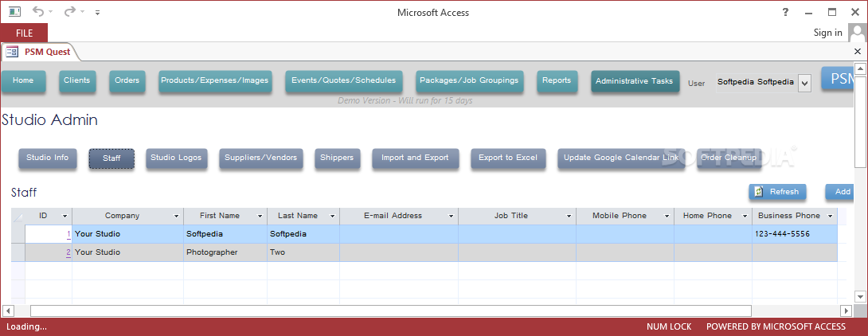The height and width of the screenshot is (336, 868).
Task: Open Administrative Tasks section
Action: [635, 81]
